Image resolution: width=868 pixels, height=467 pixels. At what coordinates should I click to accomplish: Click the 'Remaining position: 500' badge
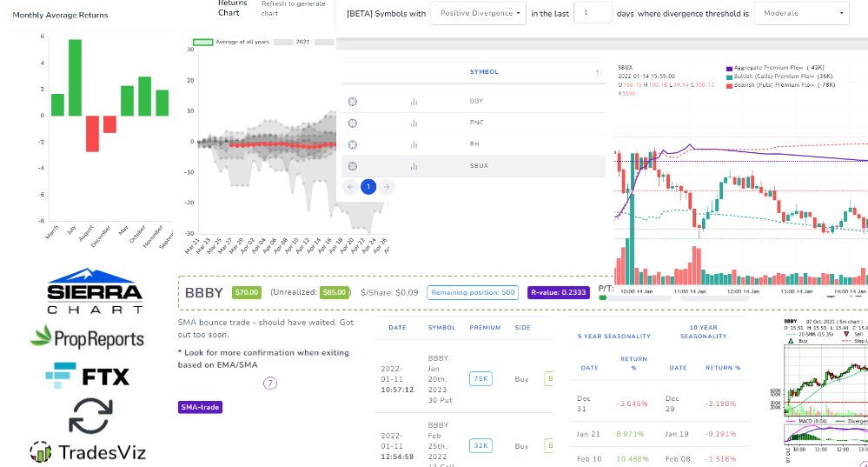point(473,292)
